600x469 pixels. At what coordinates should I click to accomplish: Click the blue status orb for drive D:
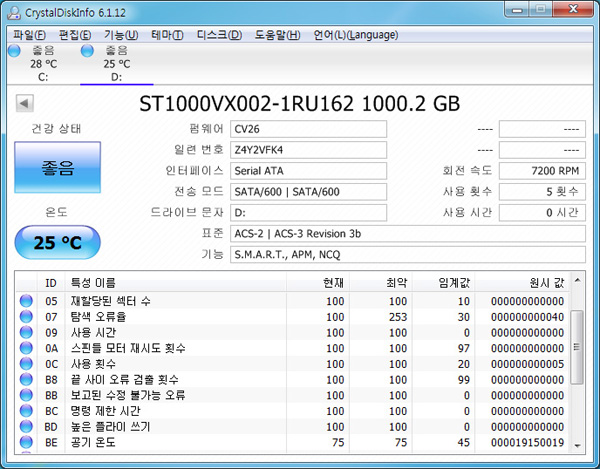point(87,50)
